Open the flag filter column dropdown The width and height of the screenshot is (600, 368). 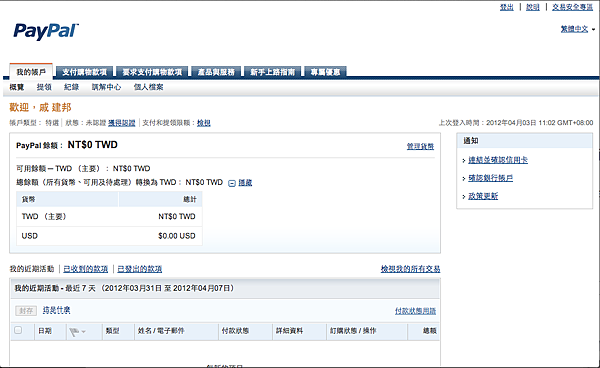(77, 332)
